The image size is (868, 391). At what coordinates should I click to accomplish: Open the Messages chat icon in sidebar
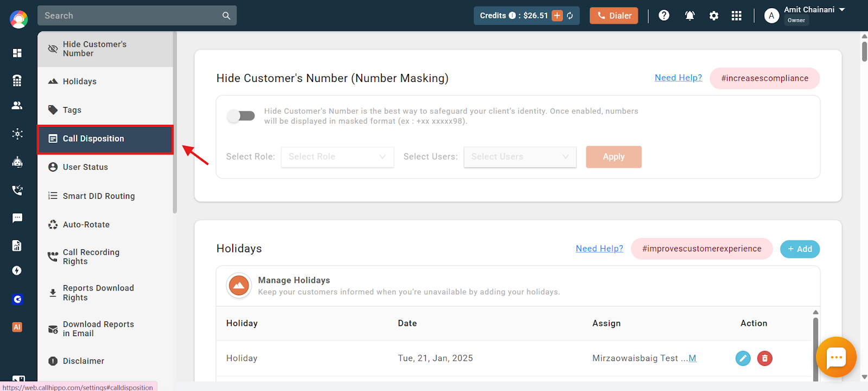click(17, 218)
